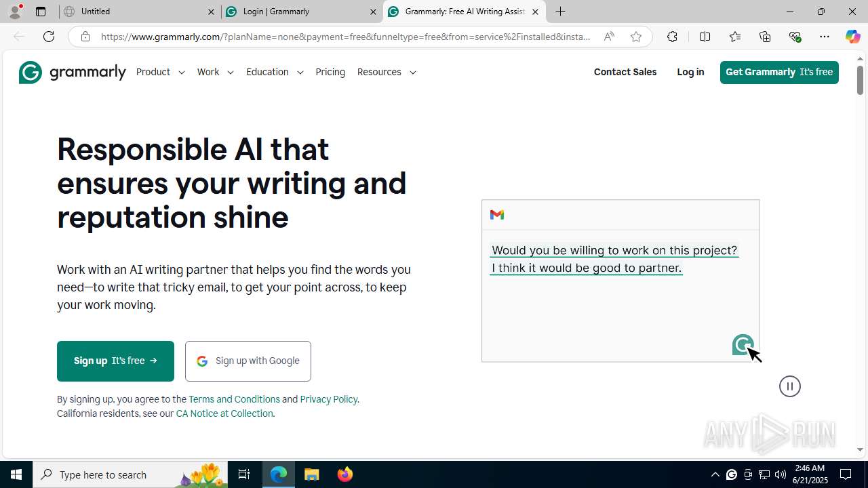Launch Firefox from the taskbar

point(344,474)
